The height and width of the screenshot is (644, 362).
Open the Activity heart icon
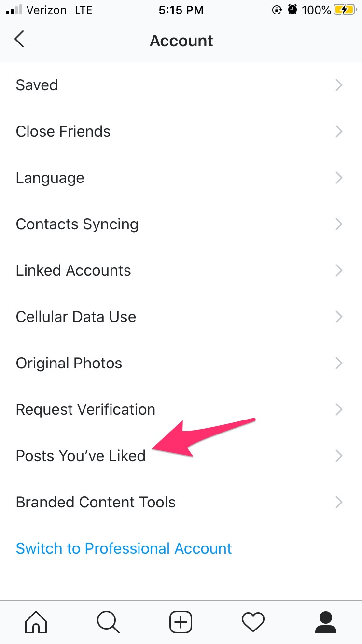coord(253,621)
